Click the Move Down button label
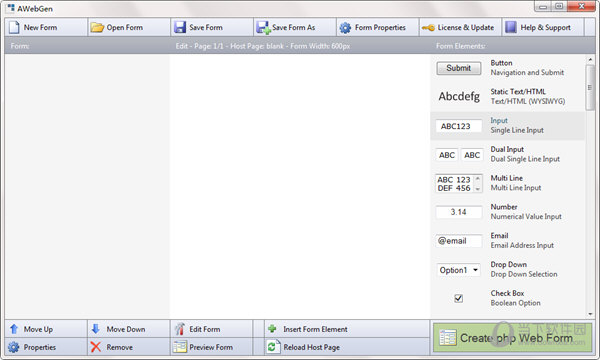600x360 pixels. point(126,329)
